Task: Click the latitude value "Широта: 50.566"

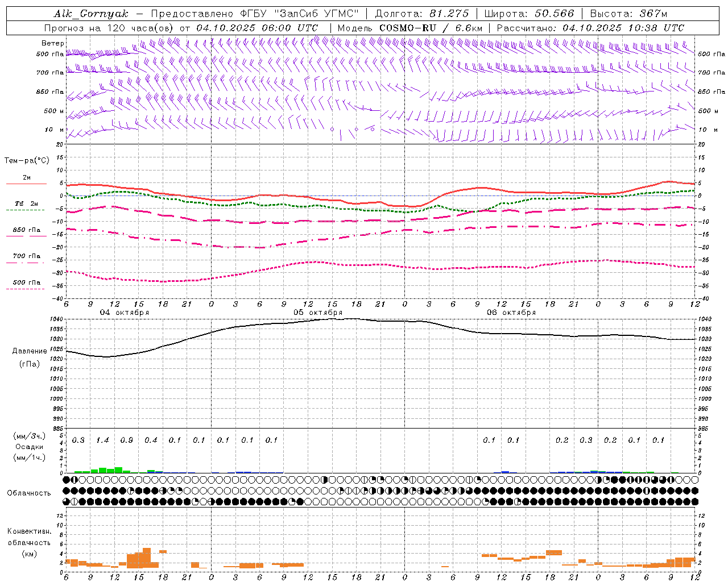Action: click(529, 14)
